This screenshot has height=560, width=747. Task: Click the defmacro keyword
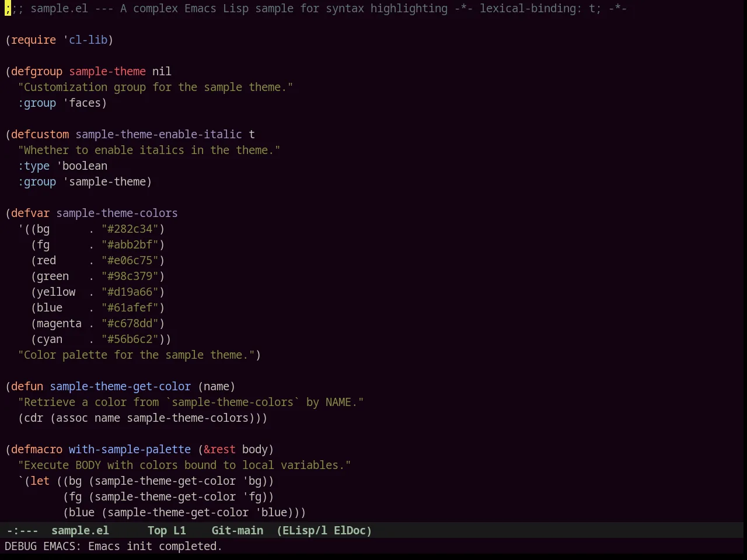(x=37, y=449)
